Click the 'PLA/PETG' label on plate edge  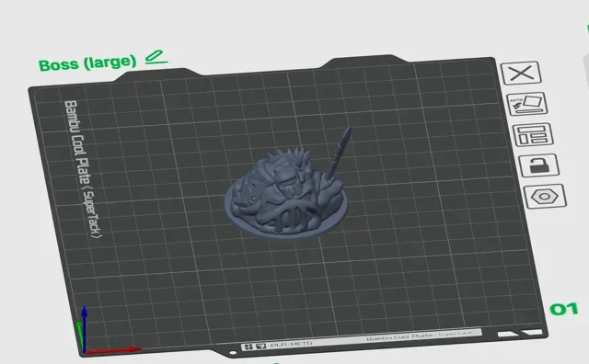click(291, 344)
